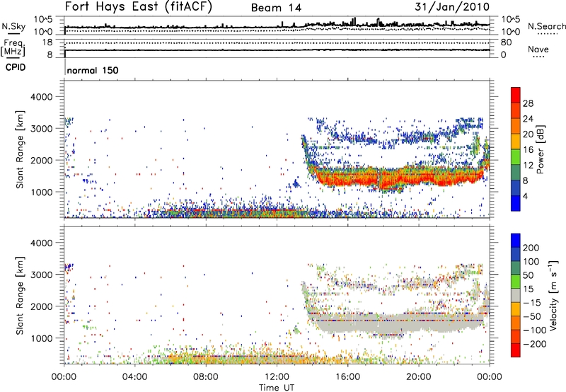Click the 'Time UT' axis title
Screen dimensions: 566x392
pos(277,387)
